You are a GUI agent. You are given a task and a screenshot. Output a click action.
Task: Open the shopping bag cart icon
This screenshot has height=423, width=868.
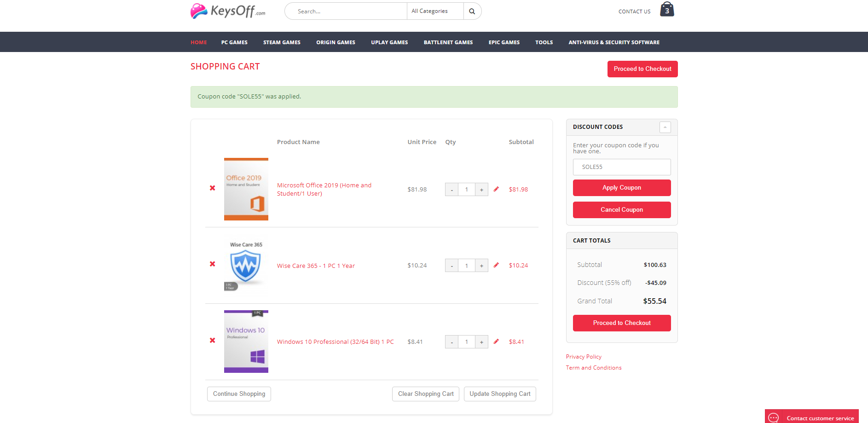tap(667, 9)
